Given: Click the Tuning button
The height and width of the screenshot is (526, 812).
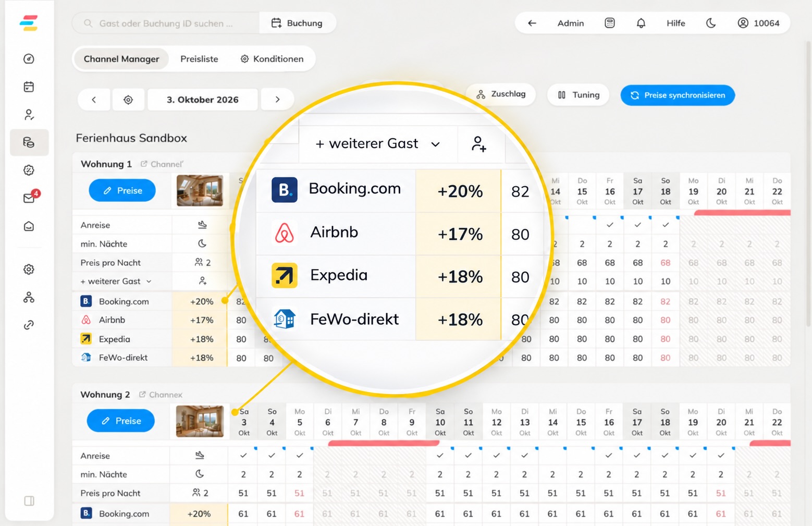Looking at the screenshot, I should (579, 95).
